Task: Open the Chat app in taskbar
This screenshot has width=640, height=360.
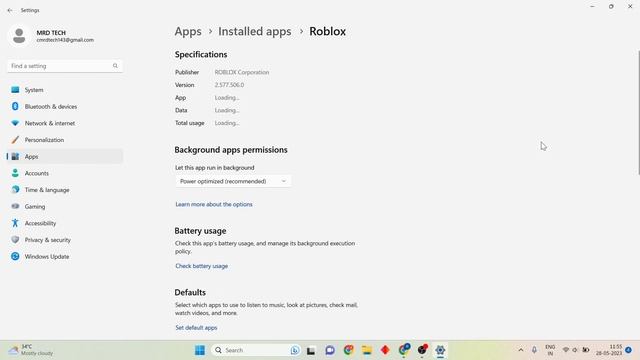Action: (x=330, y=350)
